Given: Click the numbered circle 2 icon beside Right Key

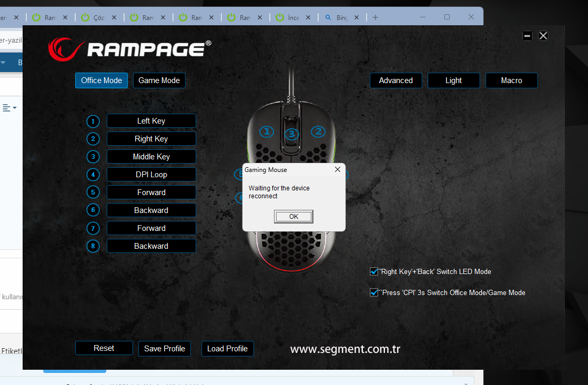Looking at the screenshot, I should pyautogui.click(x=93, y=139).
